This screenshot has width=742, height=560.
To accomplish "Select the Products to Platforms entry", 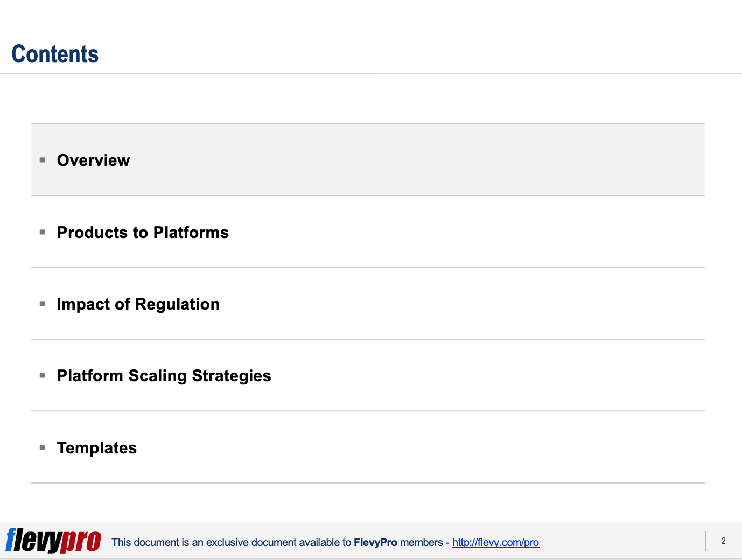I will pyautogui.click(x=143, y=233).
